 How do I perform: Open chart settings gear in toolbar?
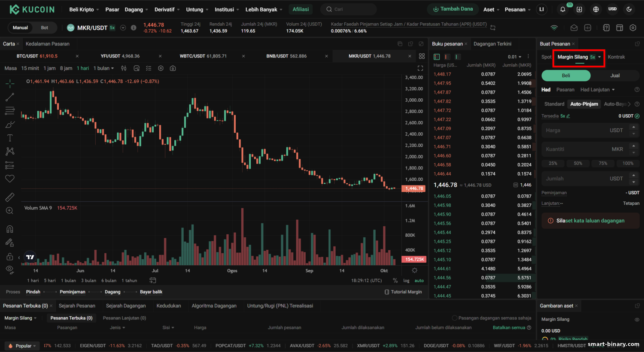pos(161,68)
